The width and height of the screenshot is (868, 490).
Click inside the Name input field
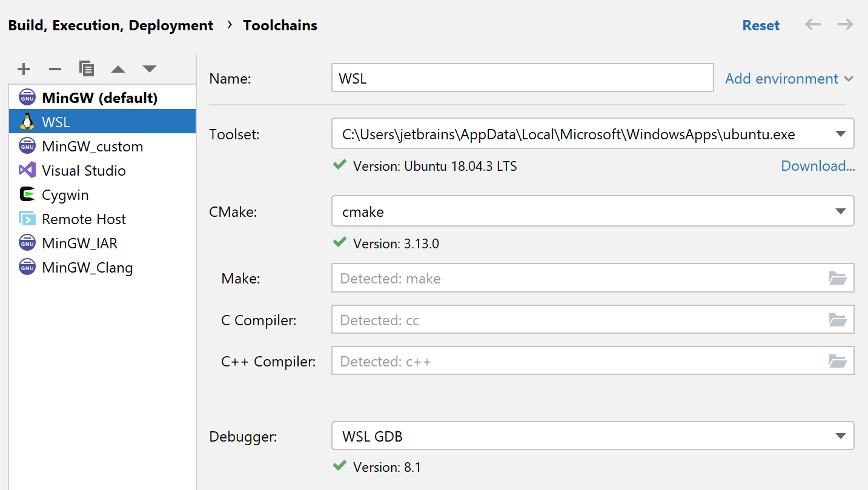click(522, 78)
